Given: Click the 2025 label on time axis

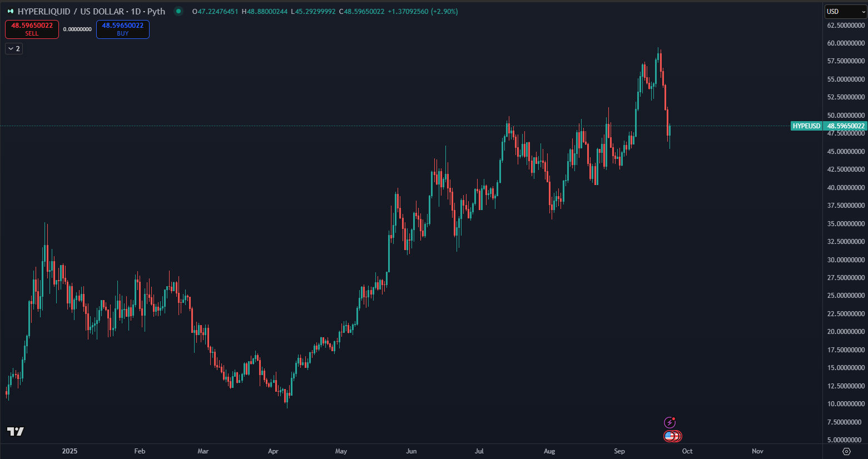Looking at the screenshot, I should pyautogui.click(x=70, y=451).
